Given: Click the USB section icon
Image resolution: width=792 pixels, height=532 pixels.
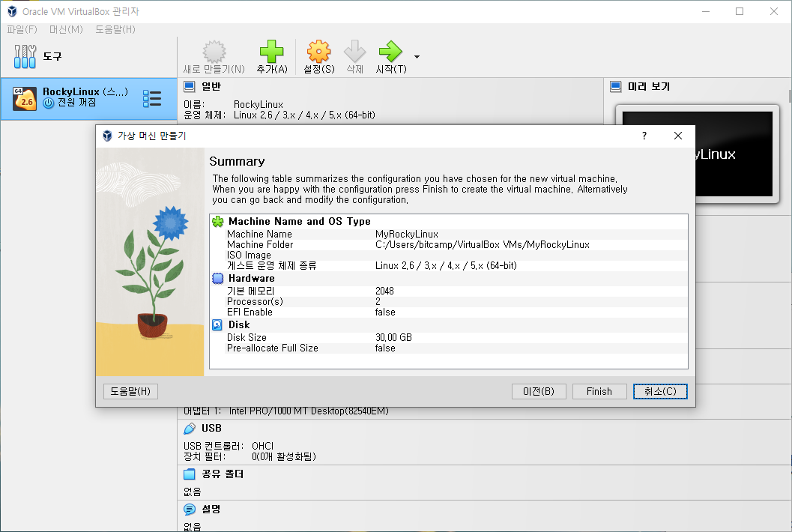Looking at the screenshot, I should (x=190, y=429).
